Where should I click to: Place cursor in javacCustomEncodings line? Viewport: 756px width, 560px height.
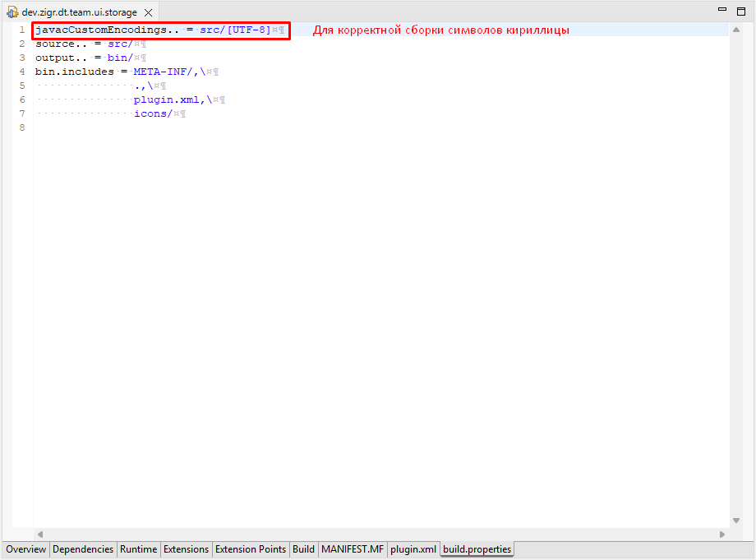[x=159, y=30]
